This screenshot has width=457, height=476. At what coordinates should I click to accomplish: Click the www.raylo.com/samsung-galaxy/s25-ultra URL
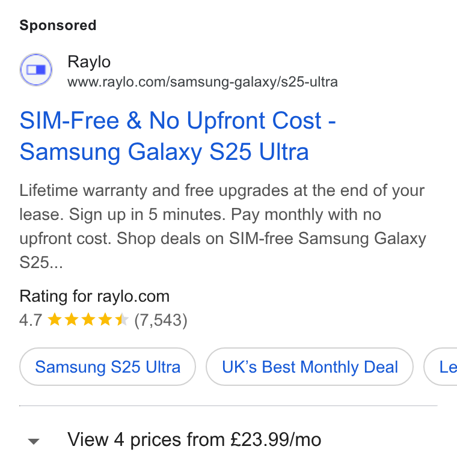point(203,82)
